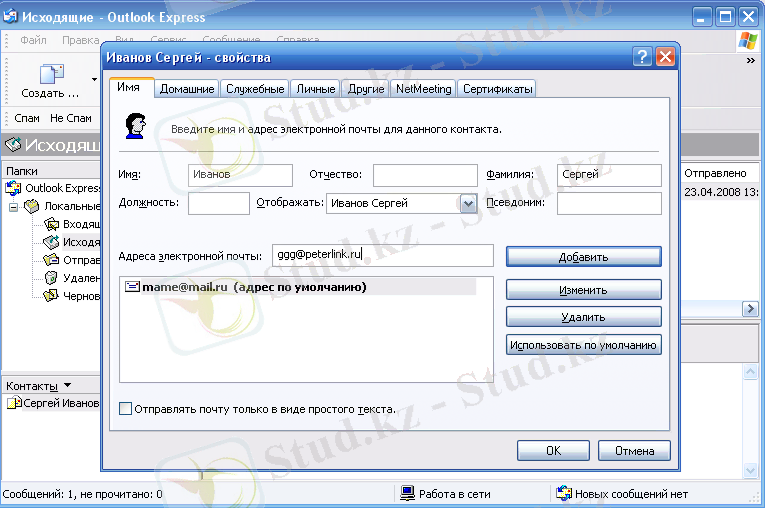The image size is (765, 508).
Task: Click the help question mark icon in dialog
Action: click(x=643, y=57)
